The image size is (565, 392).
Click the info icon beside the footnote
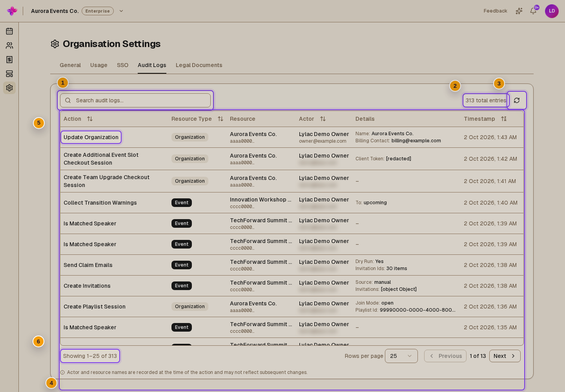coord(62,372)
